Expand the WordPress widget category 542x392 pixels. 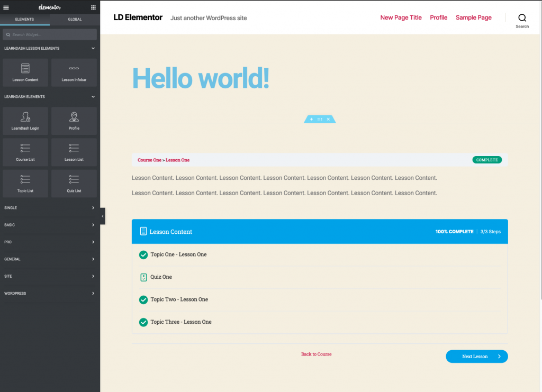coord(93,293)
